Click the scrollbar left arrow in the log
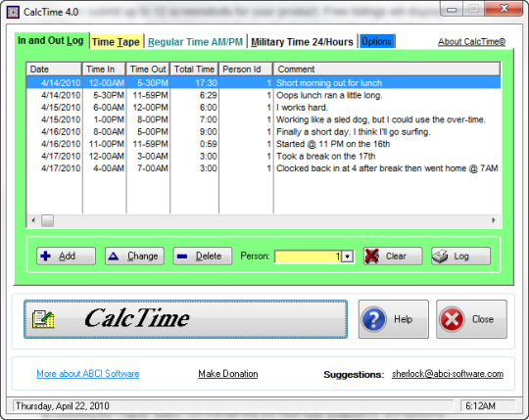529x420 pixels. click(33, 220)
